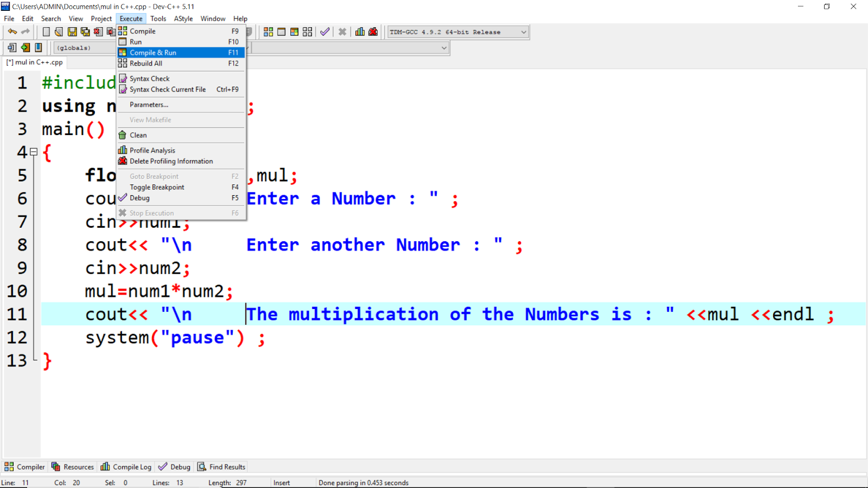The width and height of the screenshot is (868, 488).
Task: Click the Redo icon in the toolbar
Action: point(24,31)
